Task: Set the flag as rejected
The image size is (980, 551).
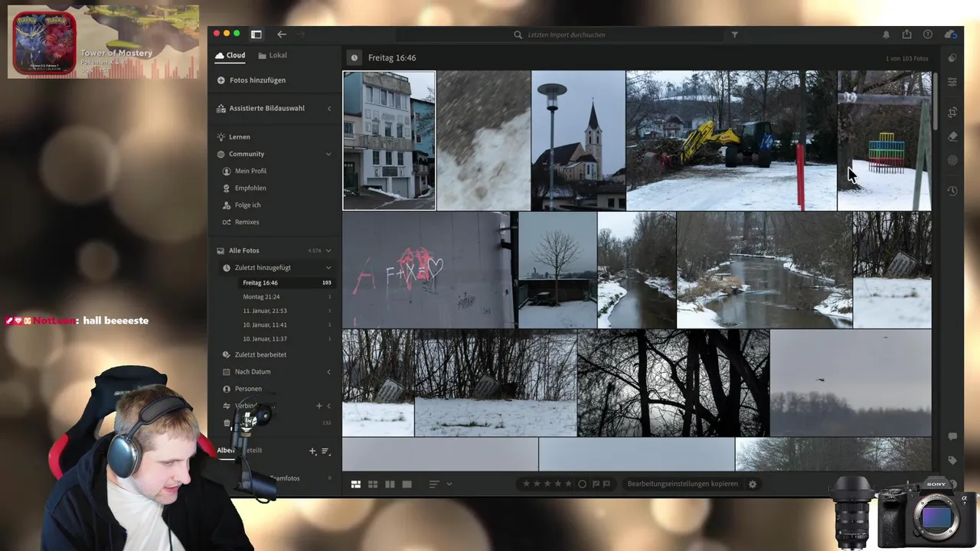Action: pyautogui.click(x=606, y=484)
